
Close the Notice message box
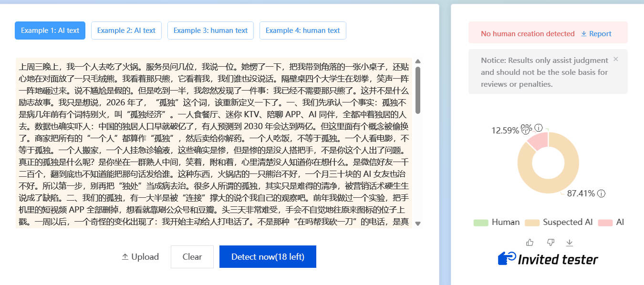[615, 59]
